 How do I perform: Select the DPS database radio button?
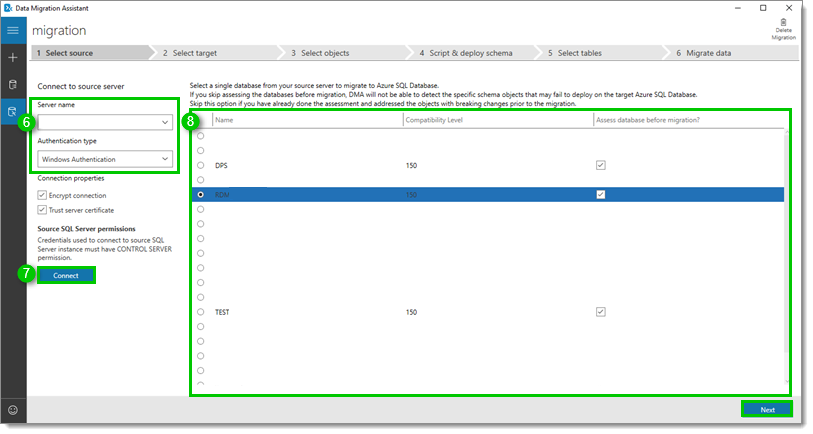tap(200, 165)
